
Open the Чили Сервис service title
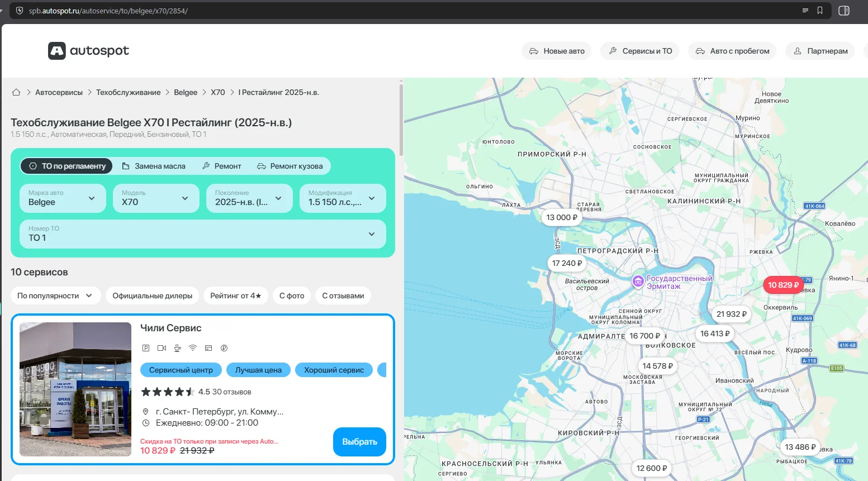(170, 328)
